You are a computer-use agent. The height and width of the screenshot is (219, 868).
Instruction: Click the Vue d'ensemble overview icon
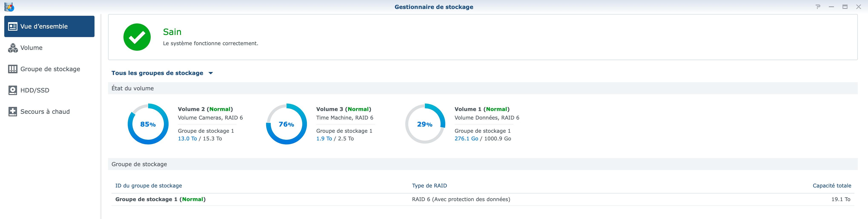(x=13, y=26)
